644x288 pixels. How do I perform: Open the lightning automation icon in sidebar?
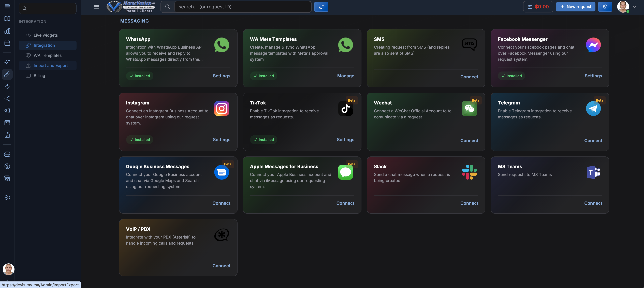(x=7, y=87)
